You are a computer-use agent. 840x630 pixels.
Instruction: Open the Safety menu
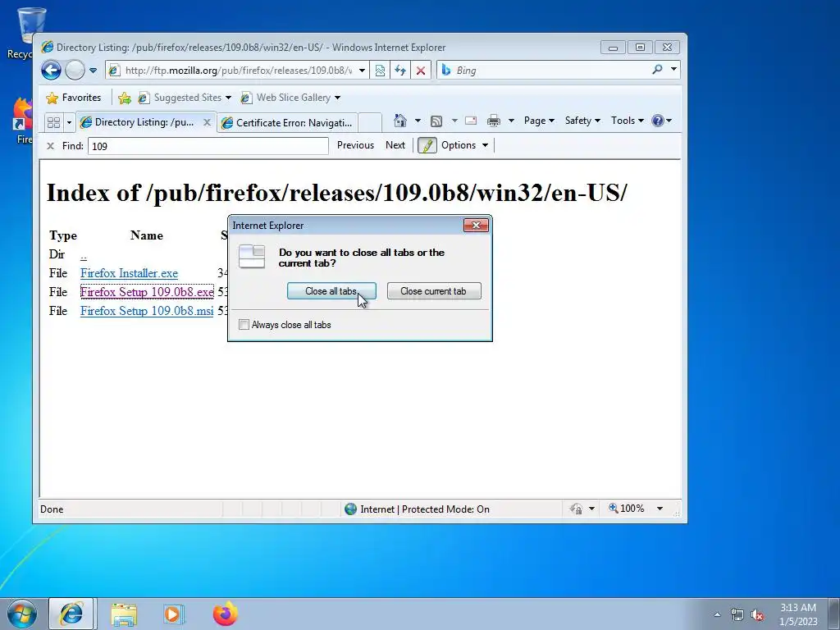point(582,121)
